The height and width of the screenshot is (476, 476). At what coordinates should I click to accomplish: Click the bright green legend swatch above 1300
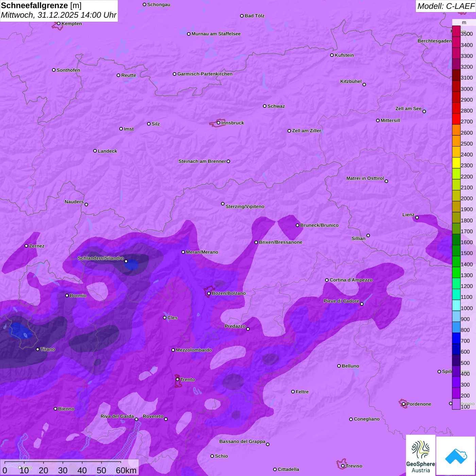pos(456,272)
